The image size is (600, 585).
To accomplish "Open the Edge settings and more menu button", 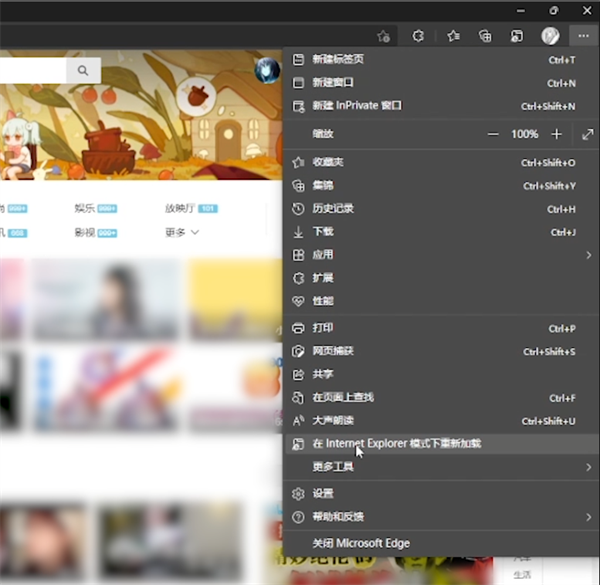I will point(583,36).
